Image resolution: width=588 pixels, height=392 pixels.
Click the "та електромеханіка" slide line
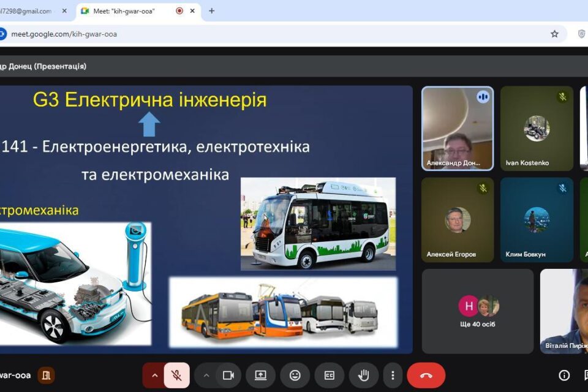tap(155, 175)
